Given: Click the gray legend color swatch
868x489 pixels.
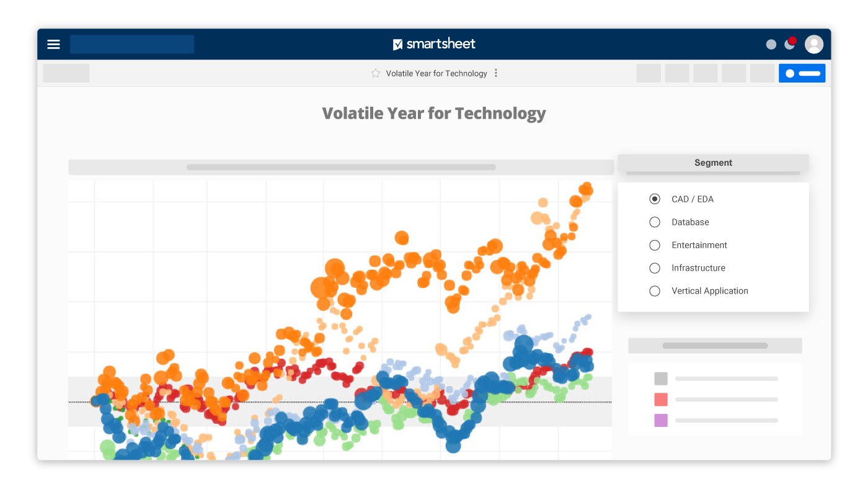Looking at the screenshot, I should tap(661, 379).
